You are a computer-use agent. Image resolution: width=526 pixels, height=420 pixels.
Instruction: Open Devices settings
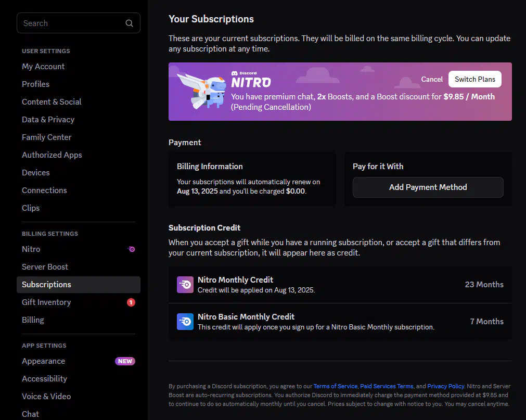click(x=79, y=173)
